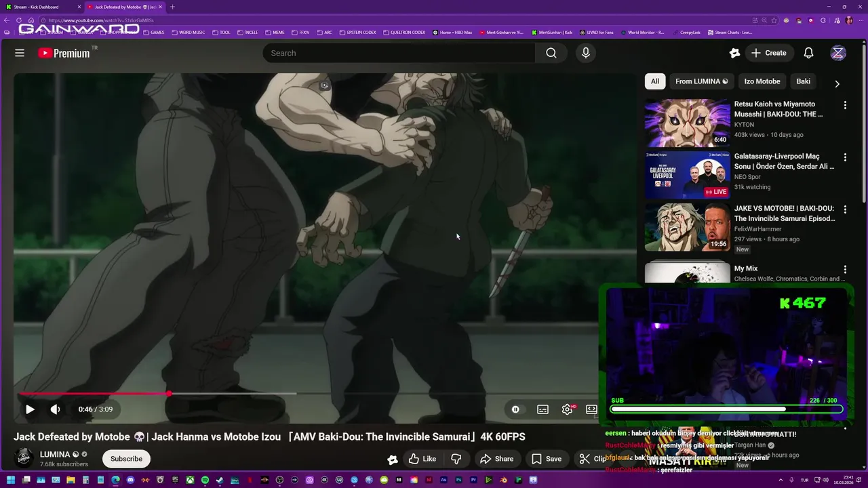Select the Baki chip

[x=804, y=81]
